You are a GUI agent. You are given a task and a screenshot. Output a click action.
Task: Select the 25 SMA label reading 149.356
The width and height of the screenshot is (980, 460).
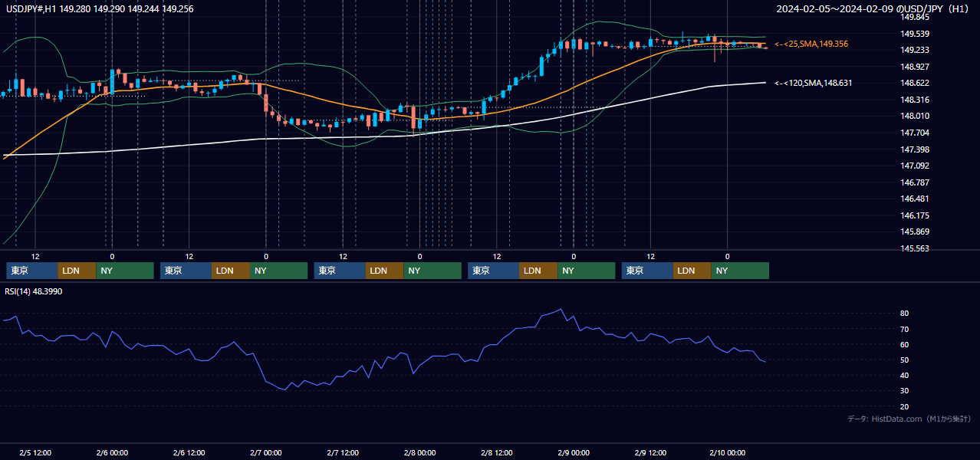pyautogui.click(x=811, y=44)
